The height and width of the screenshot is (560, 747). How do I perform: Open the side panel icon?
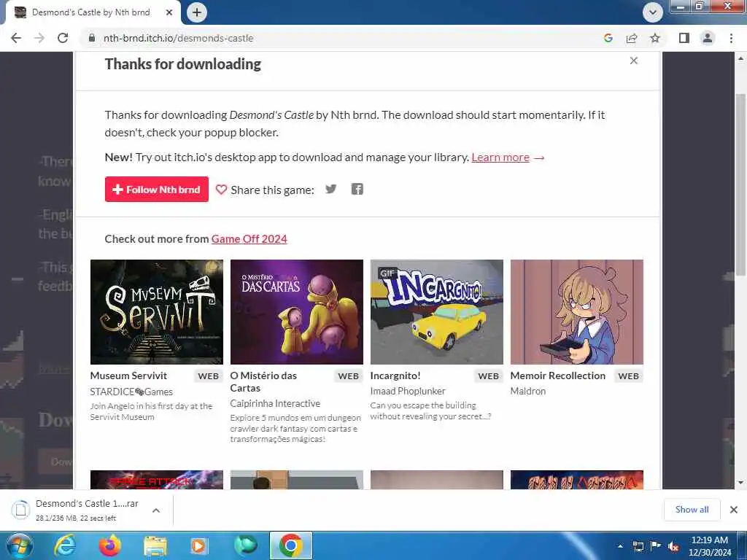pyautogui.click(x=684, y=38)
